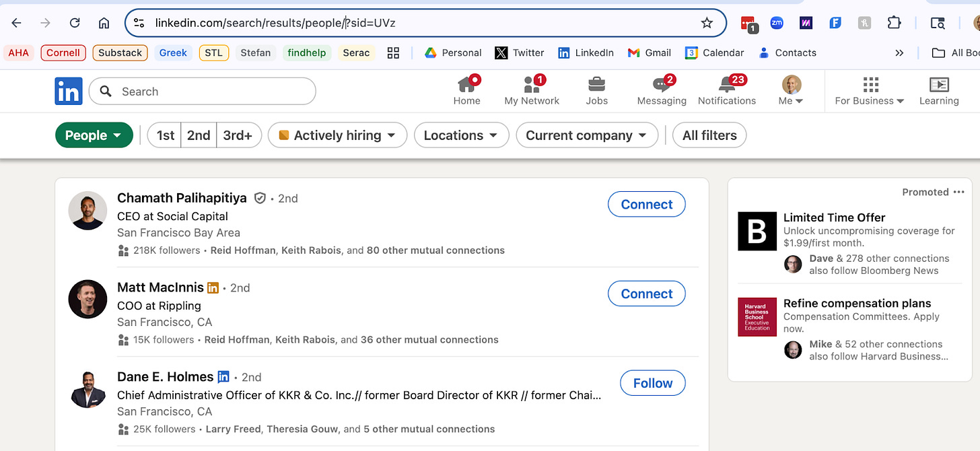Screen dimensions: 980x451
Task: Open the All filters button
Action: (x=709, y=135)
